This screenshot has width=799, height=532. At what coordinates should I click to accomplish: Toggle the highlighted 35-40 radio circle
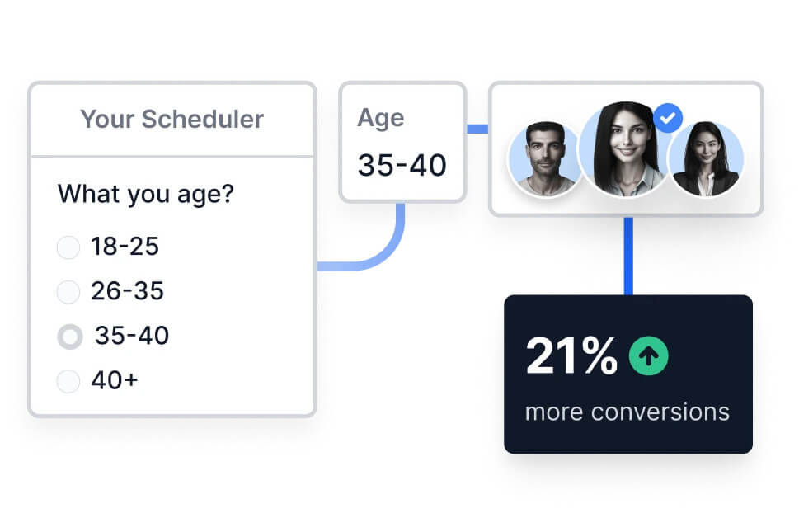pyautogui.click(x=70, y=336)
